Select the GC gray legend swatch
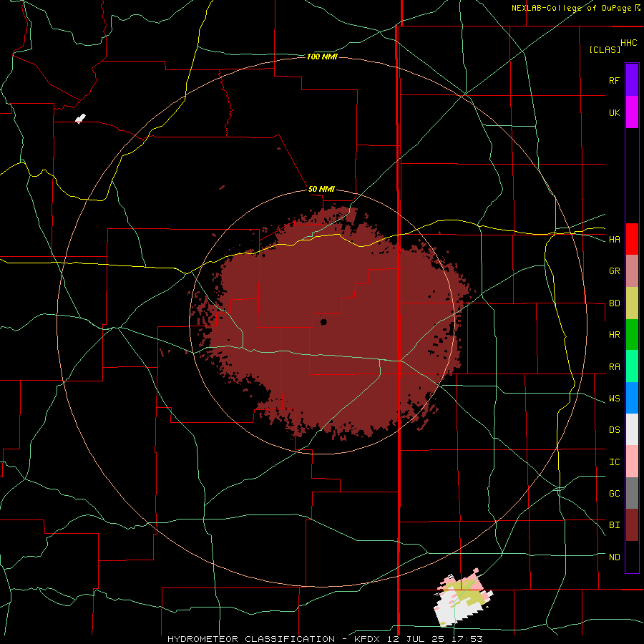 coord(632,493)
